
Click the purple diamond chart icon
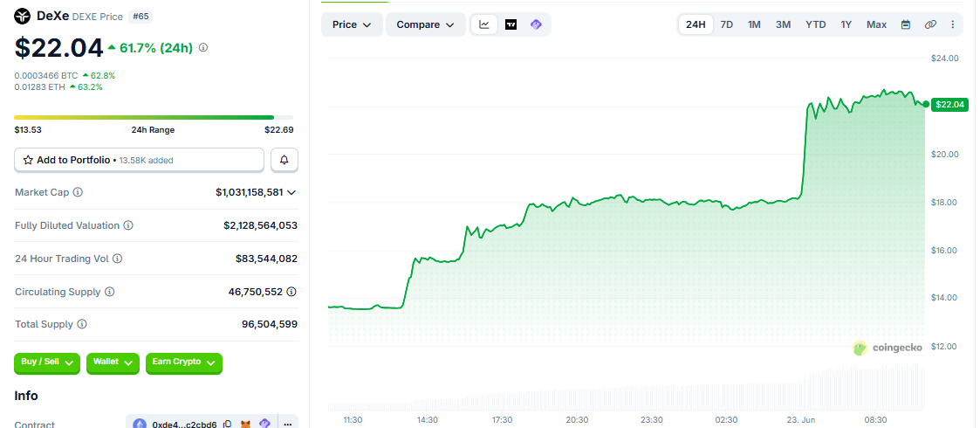536,24
